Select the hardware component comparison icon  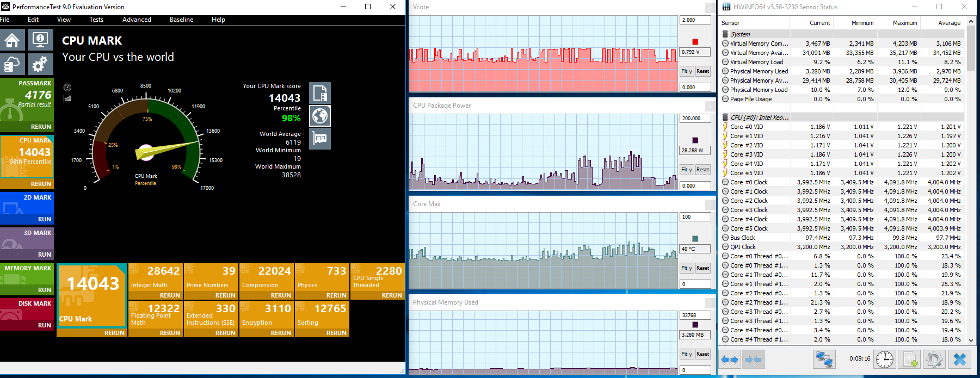tap(320, 139)
